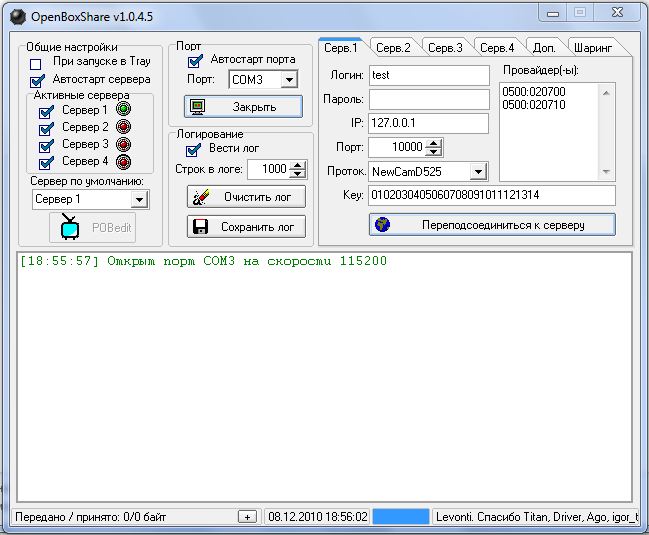Decrease server port 10000 with down arrow
This screenshot has height=535, width=649.
(433, 152)
